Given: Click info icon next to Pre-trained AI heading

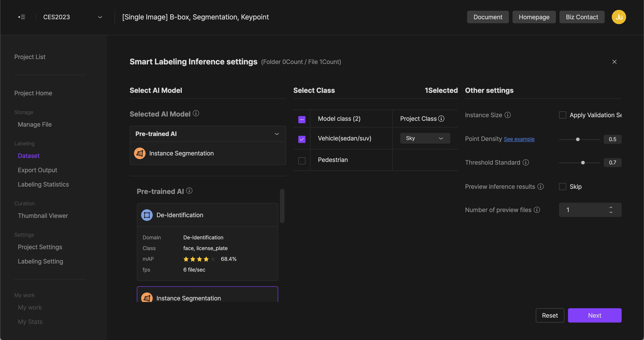Looking at the screenshot, I should [x=189, y=191].
